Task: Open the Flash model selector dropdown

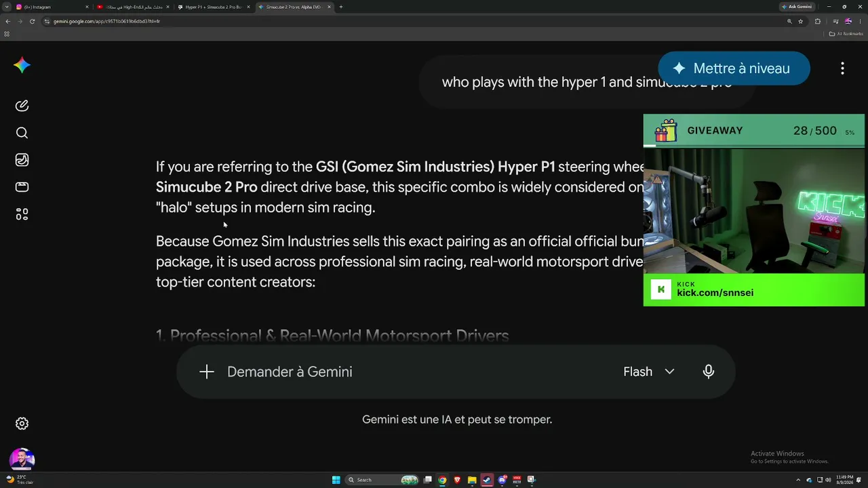Action: point(649,371)
